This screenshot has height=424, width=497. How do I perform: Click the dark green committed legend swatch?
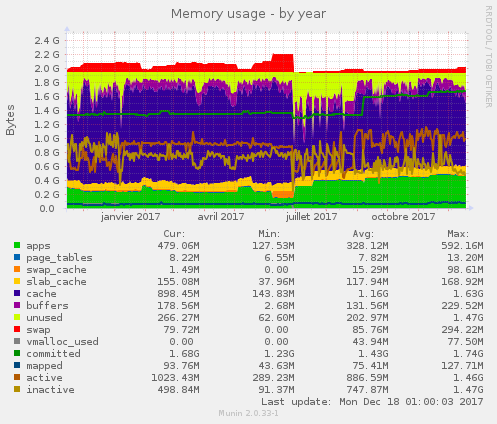[x=17, y=353]
